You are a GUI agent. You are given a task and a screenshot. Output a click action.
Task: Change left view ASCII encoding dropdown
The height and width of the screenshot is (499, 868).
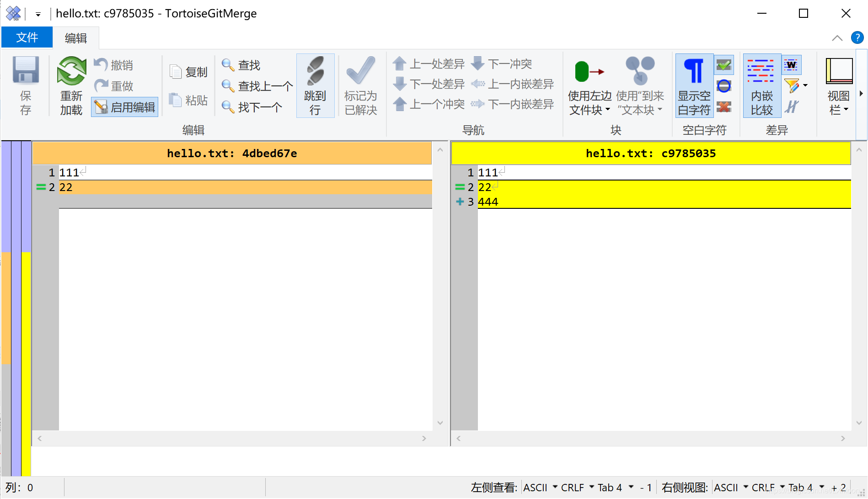(541, 488)
